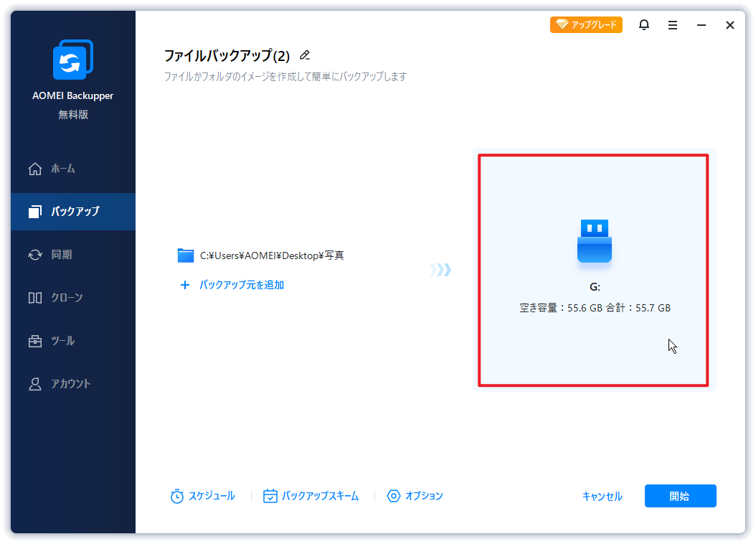Click the plus icon to add source
The height and width of the screenshot is (544, 756).
[184, 285]
